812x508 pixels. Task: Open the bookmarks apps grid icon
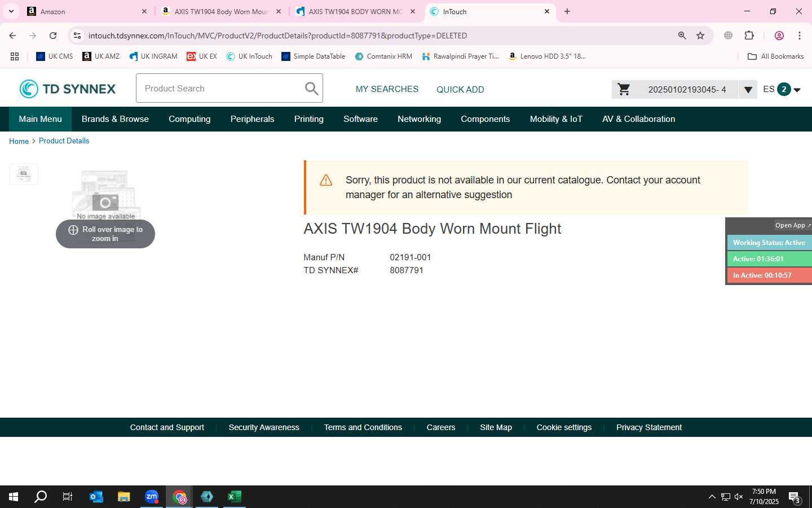coord(15,56)
